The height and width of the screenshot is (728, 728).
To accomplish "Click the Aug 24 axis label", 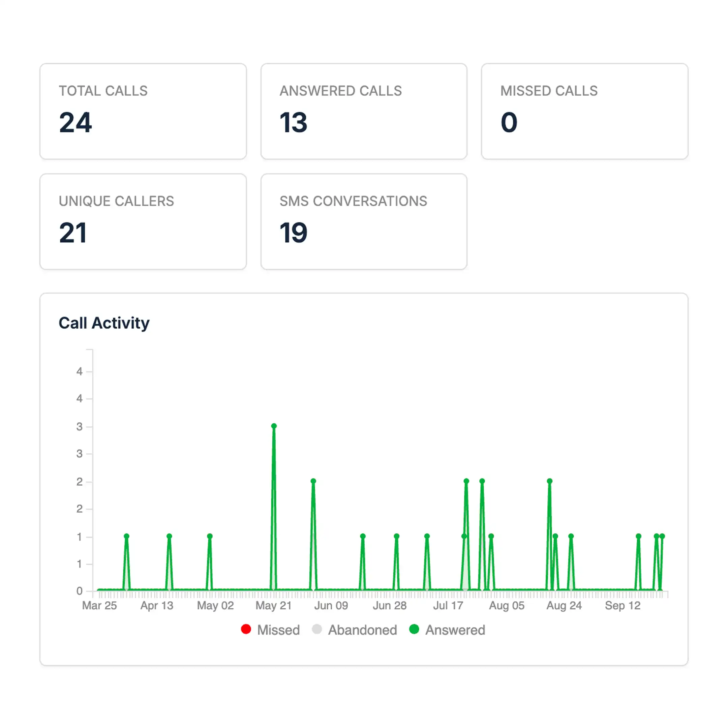I will (564, 606).
